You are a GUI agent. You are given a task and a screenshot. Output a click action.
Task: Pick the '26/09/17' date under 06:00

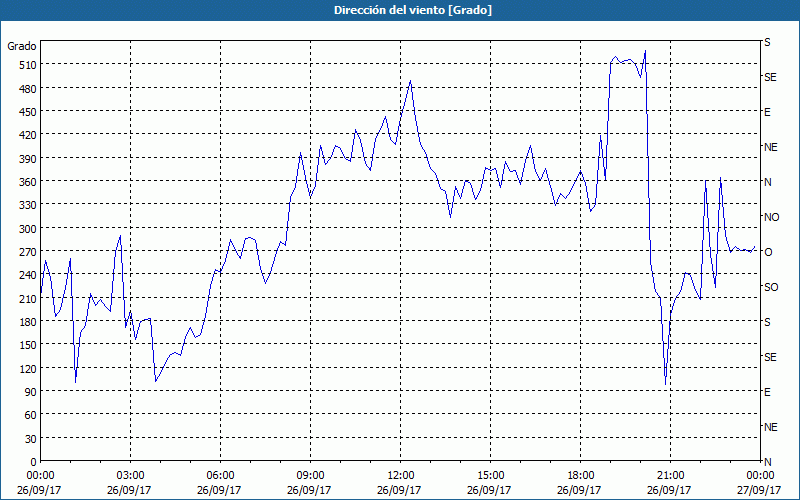tap(219, 490)
